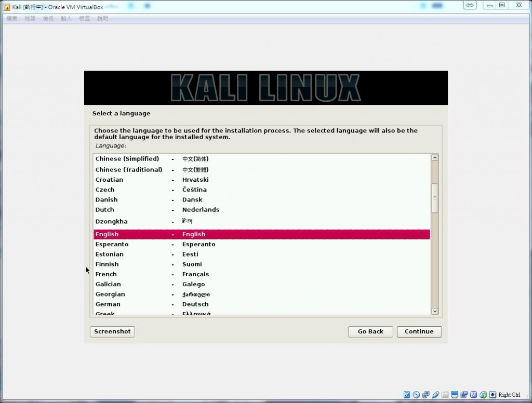Click the language list scrollbar thumb

pos(435,198)
